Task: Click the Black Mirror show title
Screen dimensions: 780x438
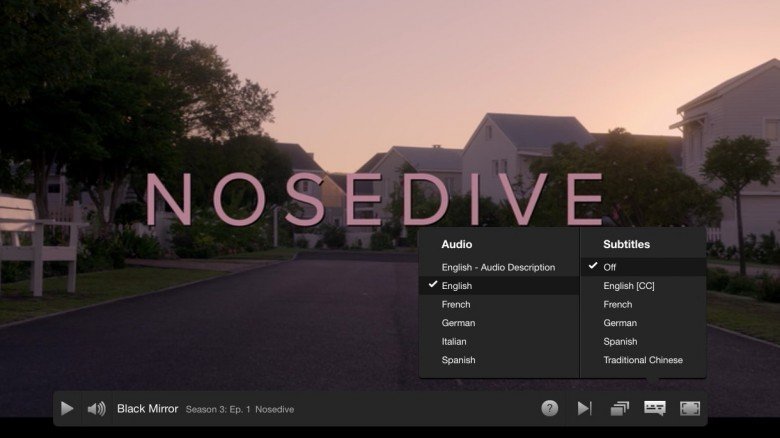Action: point(147,409)
